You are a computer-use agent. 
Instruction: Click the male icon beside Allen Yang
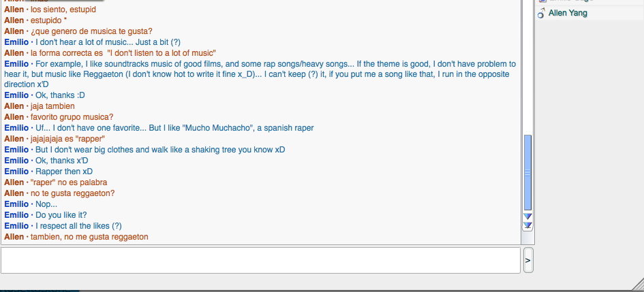[541, 14]
